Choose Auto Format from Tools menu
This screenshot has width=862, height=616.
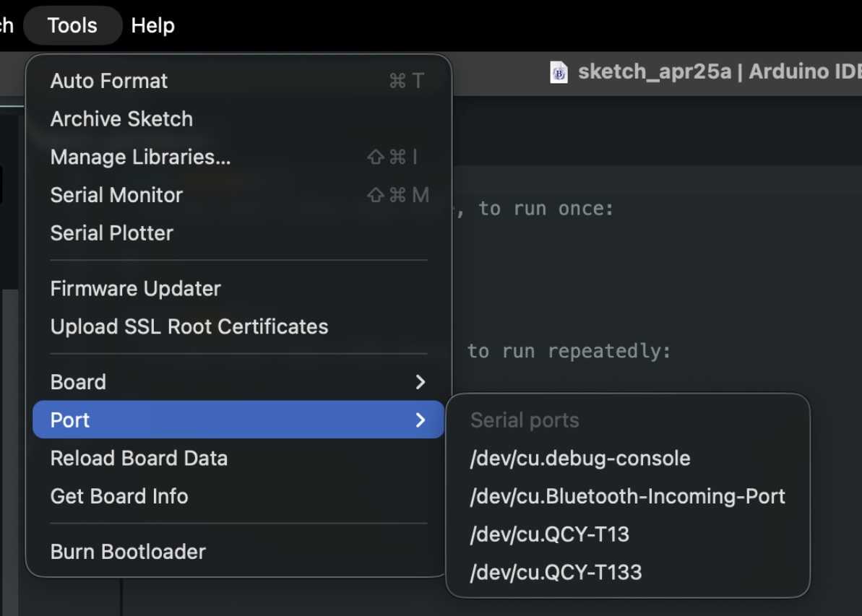pos(238,81)
